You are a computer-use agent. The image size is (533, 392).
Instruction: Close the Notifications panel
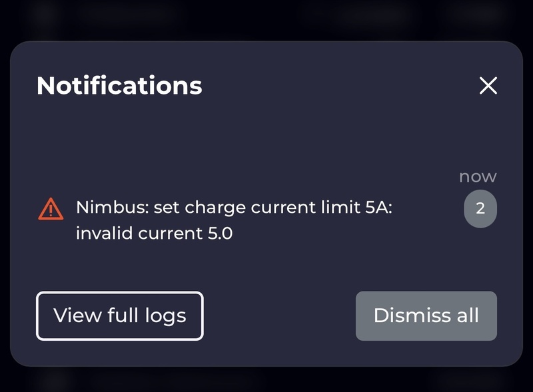[488, 85]
